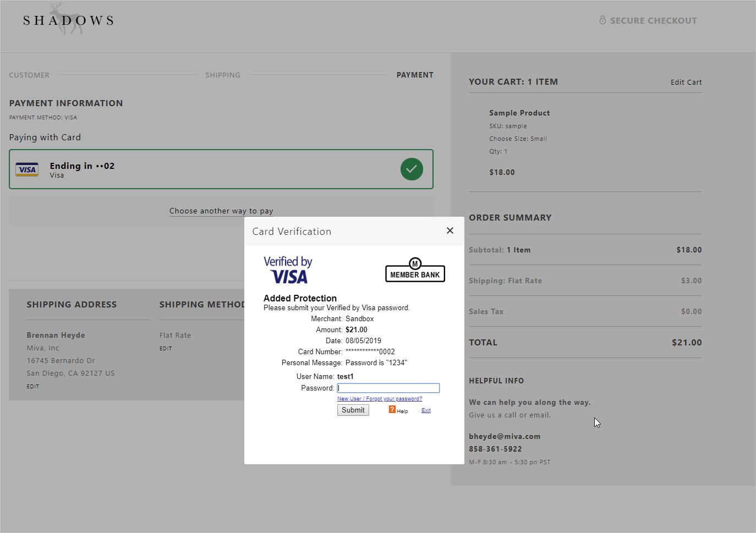Open Choose another way to pay
Image resolution: width=756 pixels, height=533 pixels.
[221, 211]
